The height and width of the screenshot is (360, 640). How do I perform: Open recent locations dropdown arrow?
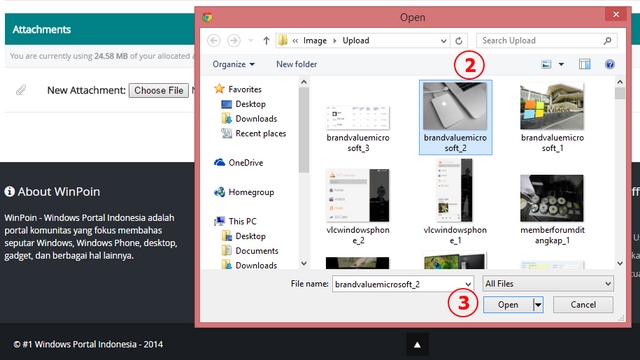pos(251,40)
